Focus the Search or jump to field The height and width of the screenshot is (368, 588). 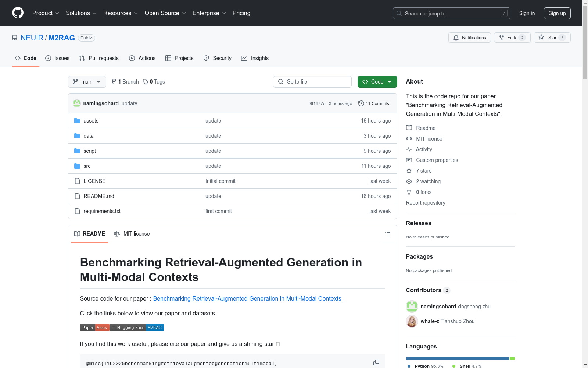[451, 13]
